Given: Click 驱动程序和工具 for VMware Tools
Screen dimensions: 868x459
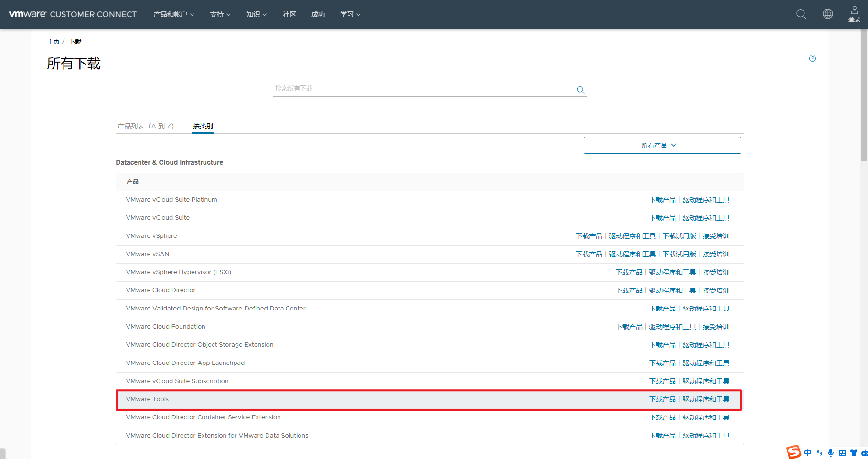Looking at the screenshot, I should [x=706, y=399].
